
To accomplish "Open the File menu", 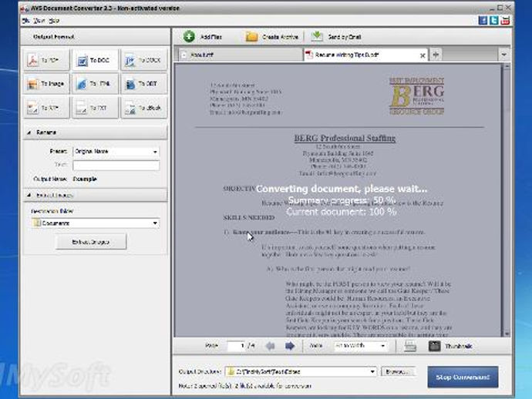I will (x=25, y=21).
